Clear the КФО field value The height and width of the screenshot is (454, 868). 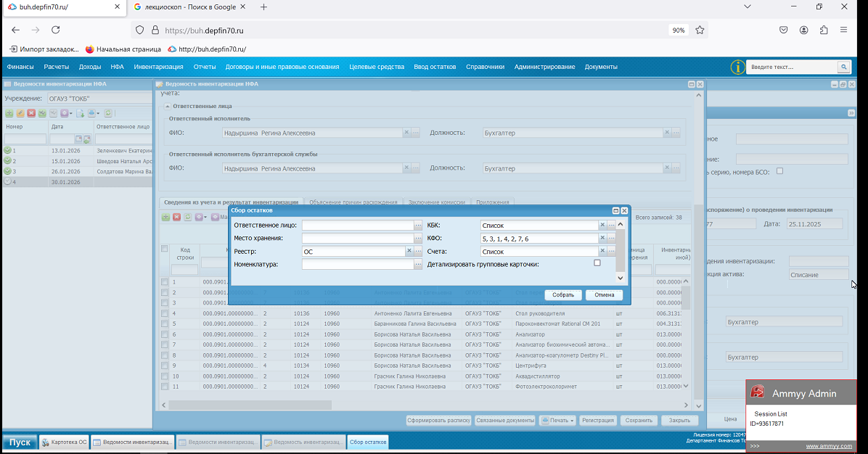(x=602, y=239)
